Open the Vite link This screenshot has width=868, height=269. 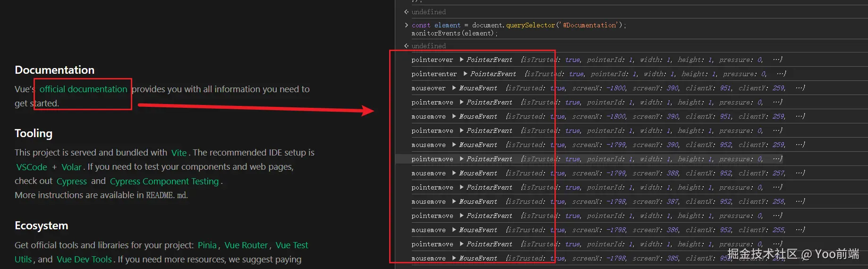point(179,153)
